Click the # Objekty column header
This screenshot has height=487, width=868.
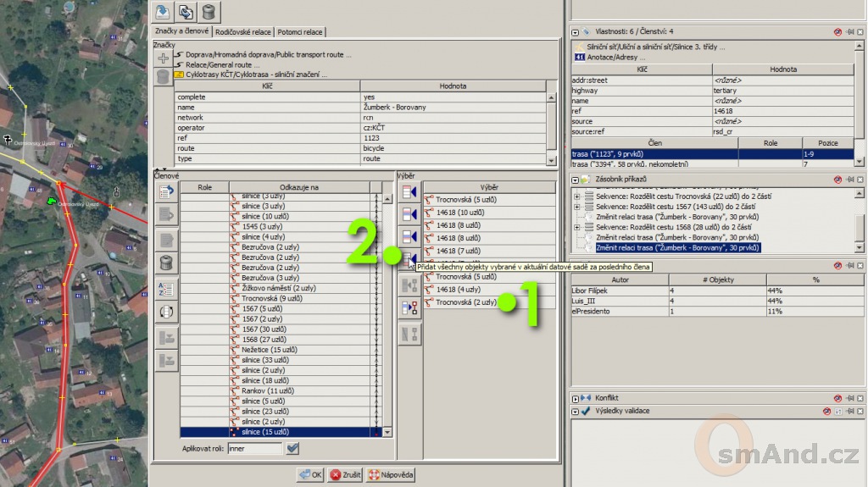[x=718, y=280]
